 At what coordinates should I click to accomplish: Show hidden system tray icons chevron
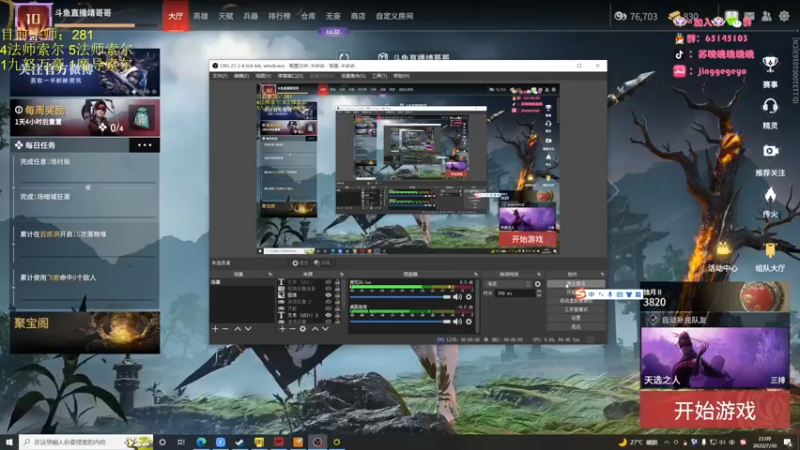click(x=666, y=442)
